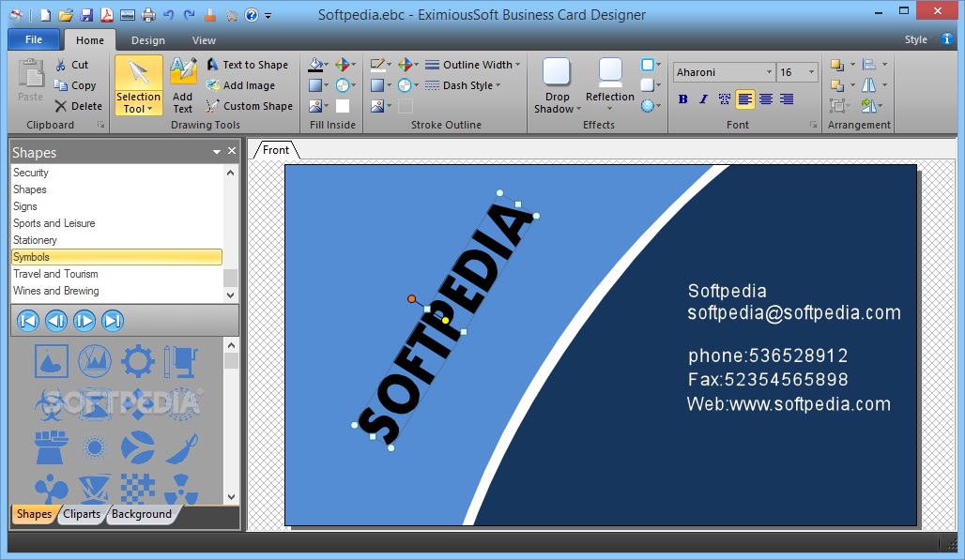Select Sports and Leisure category

point(117,223)
